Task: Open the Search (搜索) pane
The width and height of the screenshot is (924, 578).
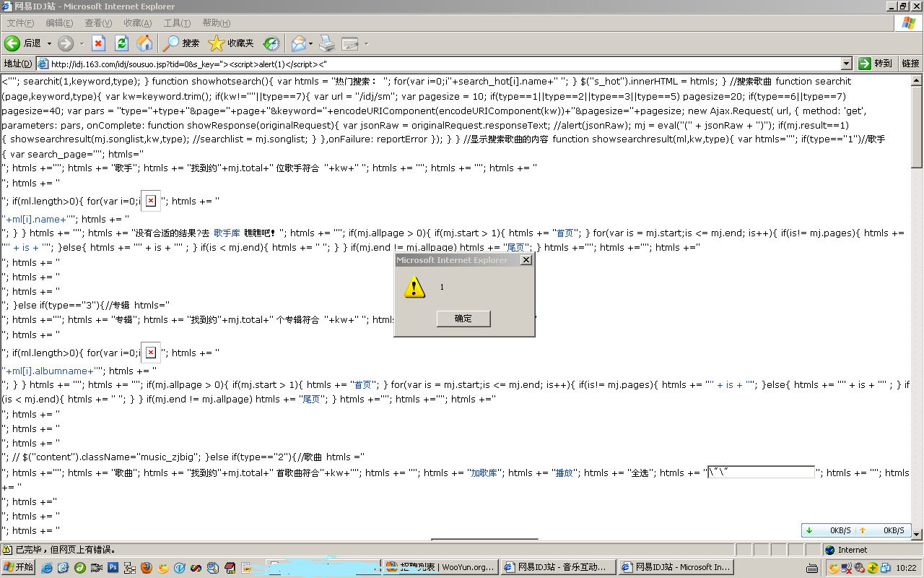Action: [x=181, y=43]
